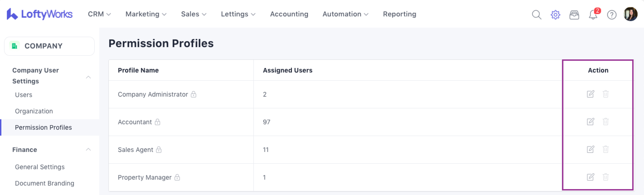Edit the Sales Agent profile

(x=590, y=149)
